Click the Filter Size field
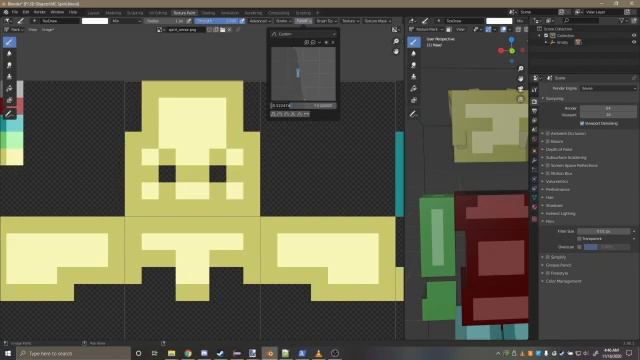 (x=604, y=231)
